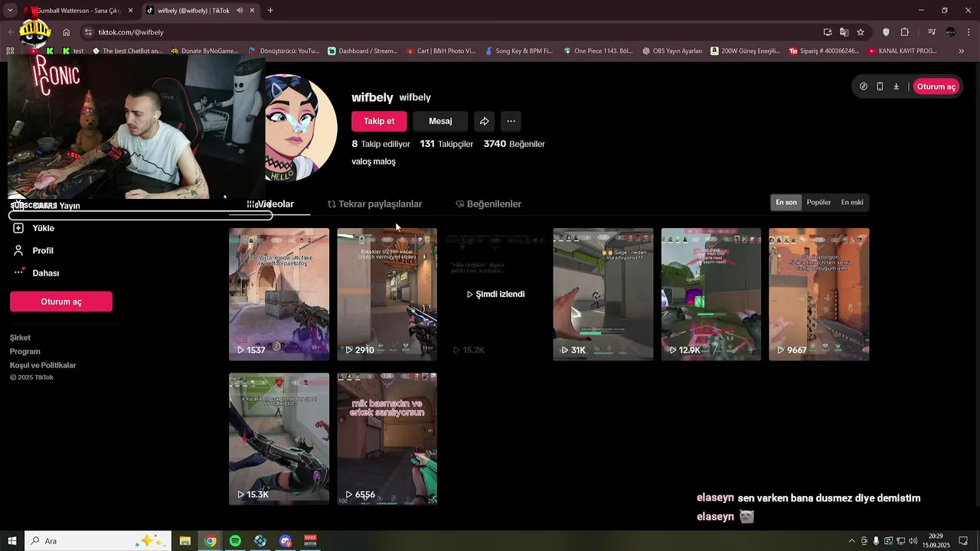This screenshot has height=551, width=980.
Task: Open the Program footer link
Action: click(24, 351)
